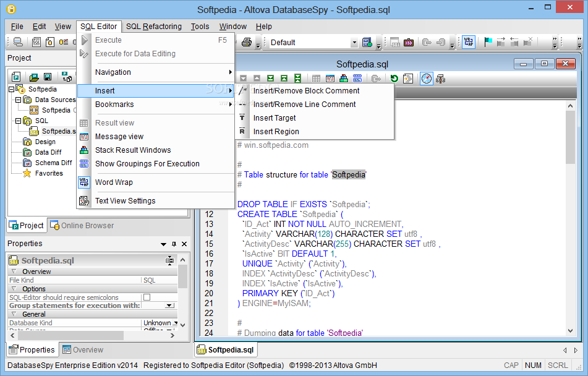Click the double green arrow icon in editor toolbar
The height and width of the screenshot is (376, 588).
tap(297, 78)
